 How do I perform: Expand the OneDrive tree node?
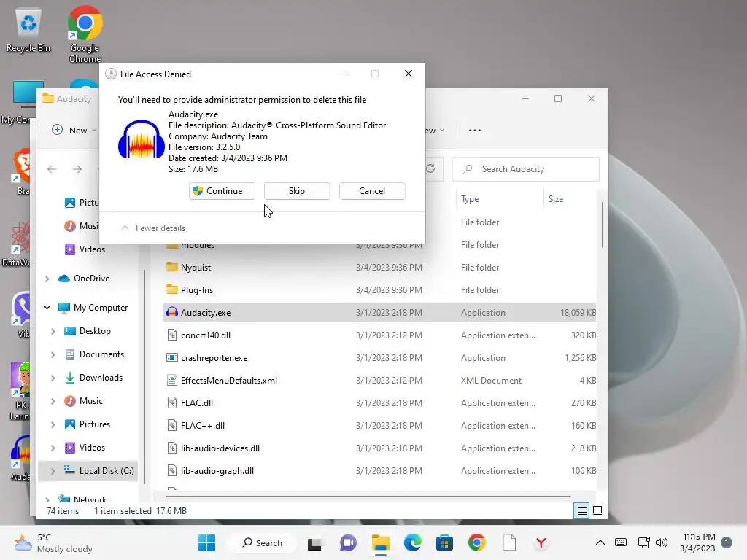pyautogui.click(x=47, y=279)
